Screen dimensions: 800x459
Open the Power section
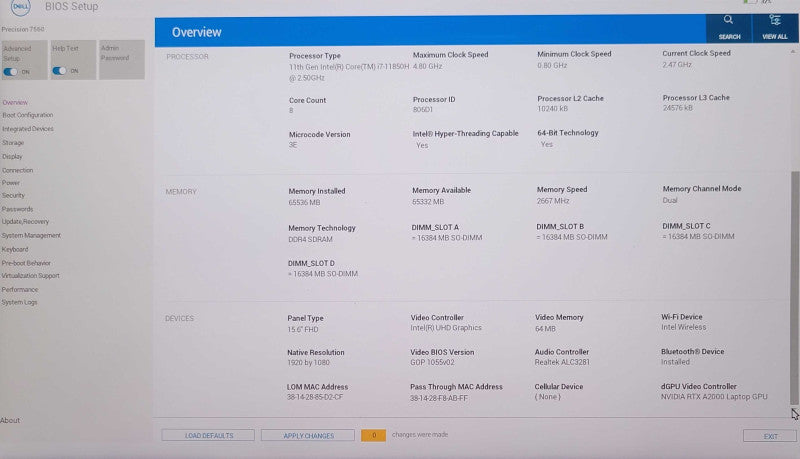(x=11, y=183)
